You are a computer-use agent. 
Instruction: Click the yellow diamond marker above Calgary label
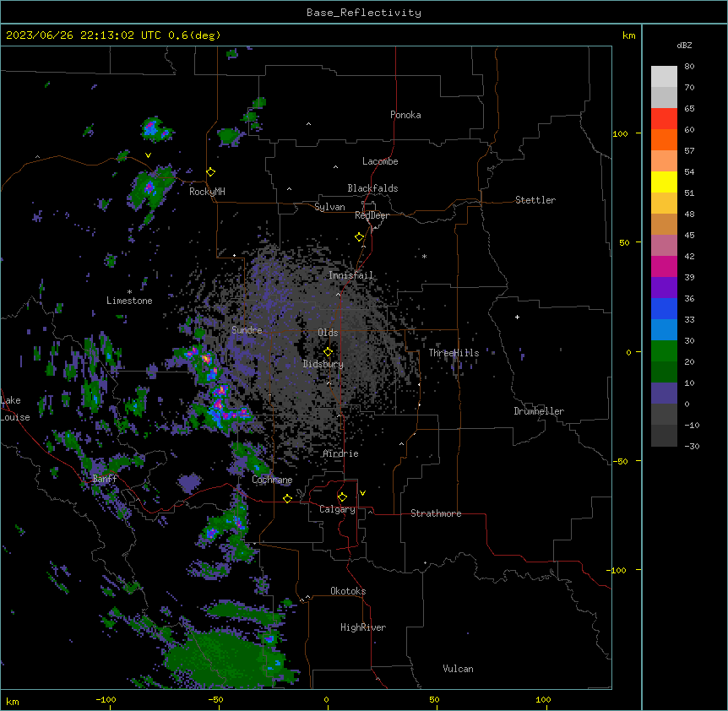click(x=342, y=497)
